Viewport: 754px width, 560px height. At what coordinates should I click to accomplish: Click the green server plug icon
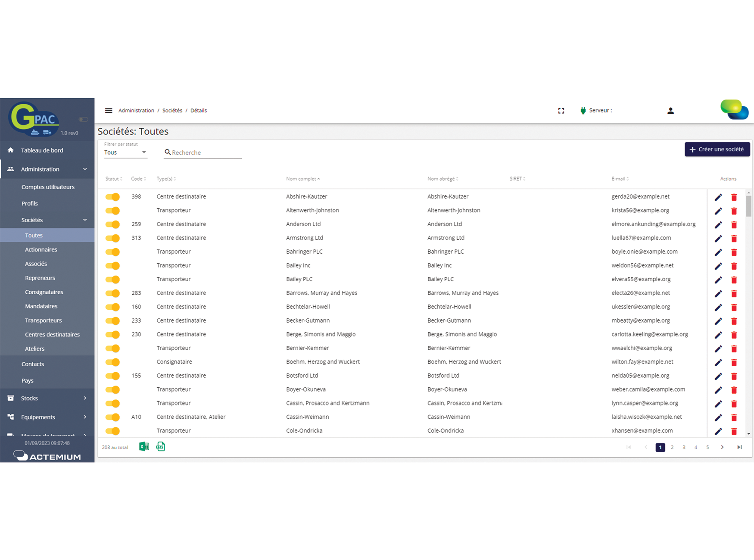[x=583, y=111]
